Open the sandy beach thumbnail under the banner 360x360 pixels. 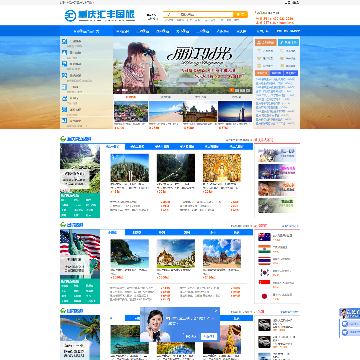[166, 111]
